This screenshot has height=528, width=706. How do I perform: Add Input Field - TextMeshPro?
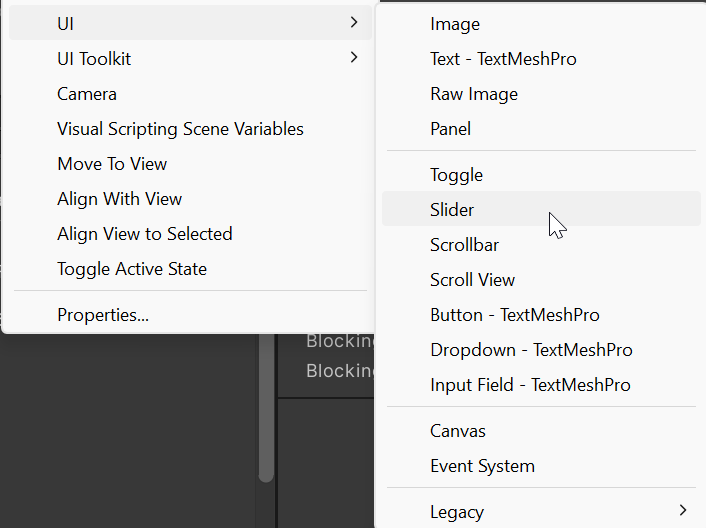pos(541,385)
